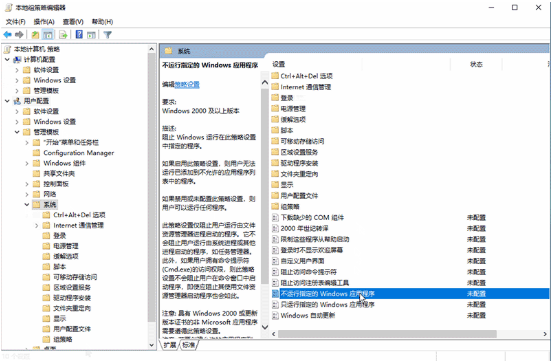The height and width of the screenshot is (364, 556).
Task: Click policy icon for 自定义用户界面
Action: (275, 261)
